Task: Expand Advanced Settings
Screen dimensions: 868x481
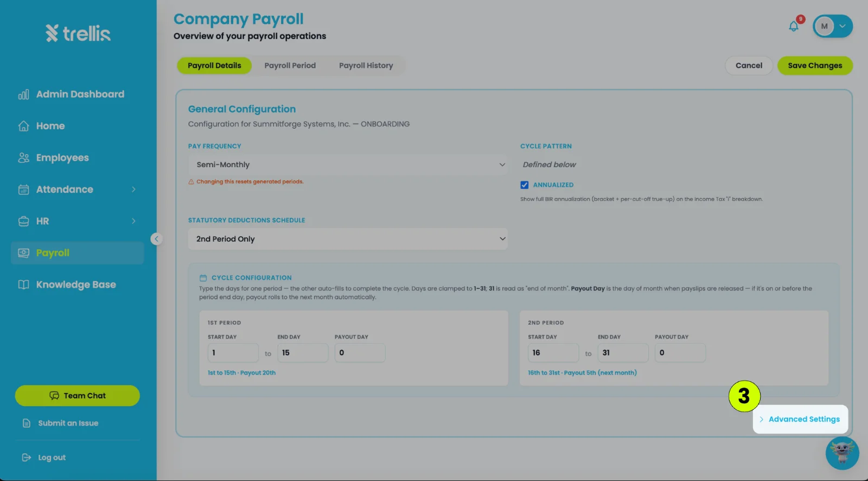Action: 800,419
